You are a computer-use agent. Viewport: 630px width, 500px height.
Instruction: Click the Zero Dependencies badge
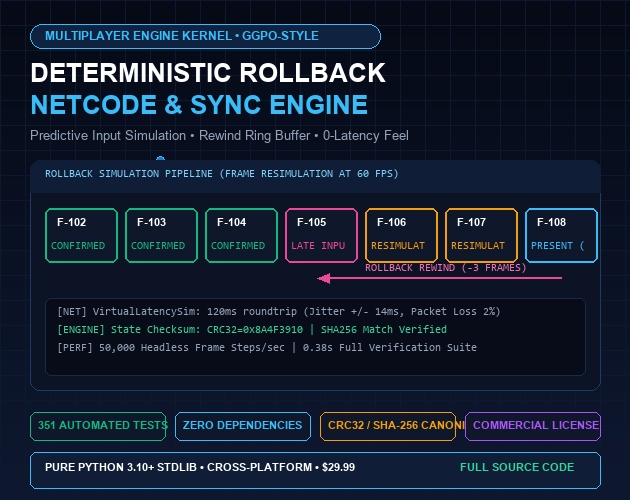coord(243,426)
